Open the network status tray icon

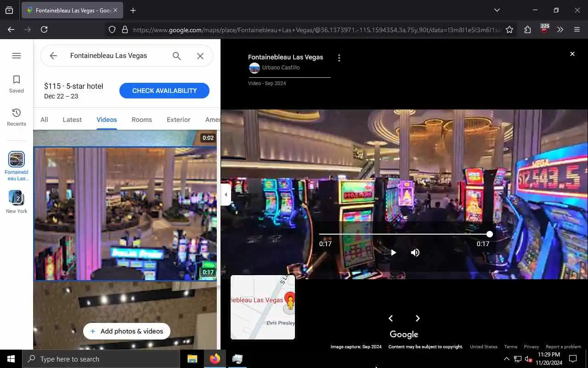click(x=518, y=359)
